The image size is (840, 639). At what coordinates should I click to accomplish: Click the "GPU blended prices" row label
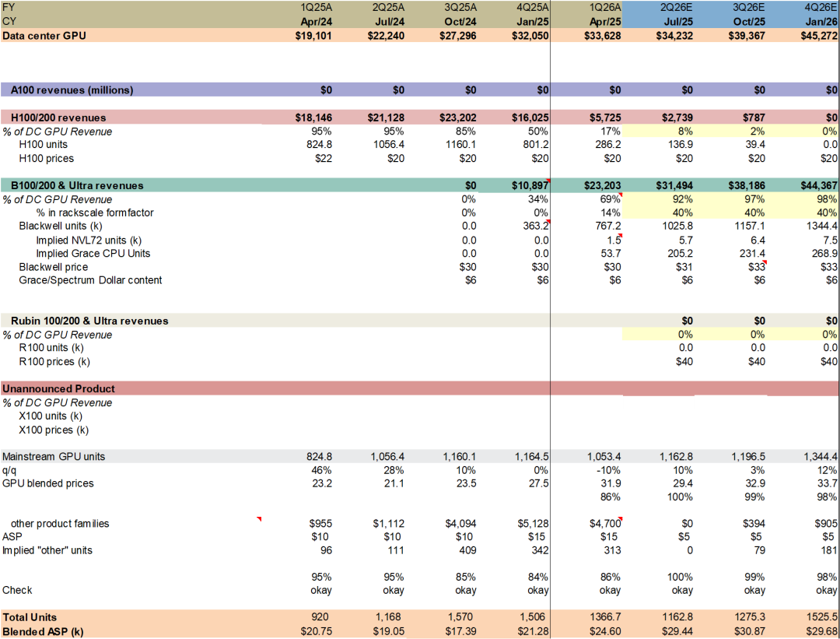click(47, 483)
